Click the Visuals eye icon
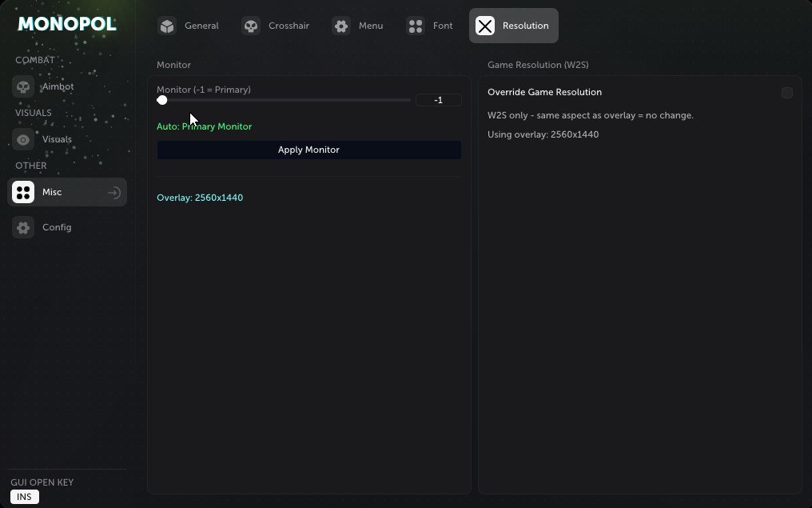The width and height of the screenshot is (812, 508). 23,139
